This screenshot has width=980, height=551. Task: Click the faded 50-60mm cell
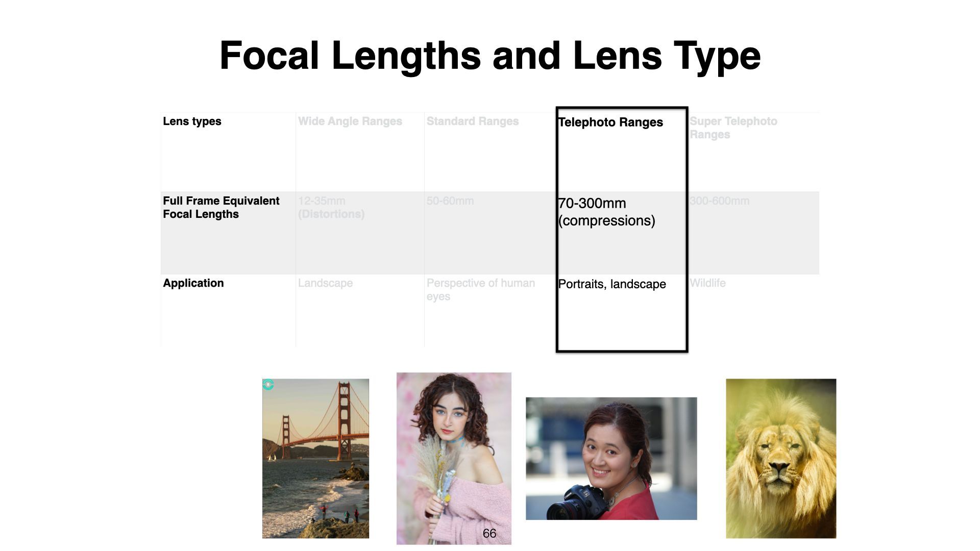point(450,201)
